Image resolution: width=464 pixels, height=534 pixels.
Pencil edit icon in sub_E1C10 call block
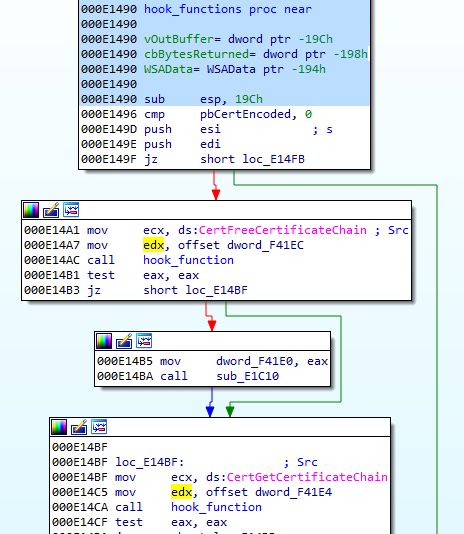click(124, 341)
